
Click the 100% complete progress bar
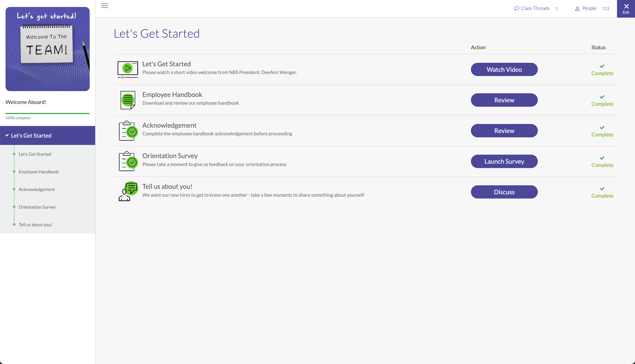click(48, 113)
